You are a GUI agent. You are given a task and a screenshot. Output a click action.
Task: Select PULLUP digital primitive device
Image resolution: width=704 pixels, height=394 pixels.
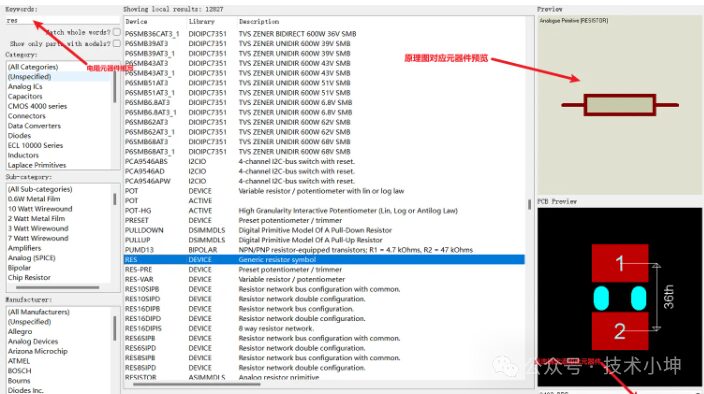324,240
